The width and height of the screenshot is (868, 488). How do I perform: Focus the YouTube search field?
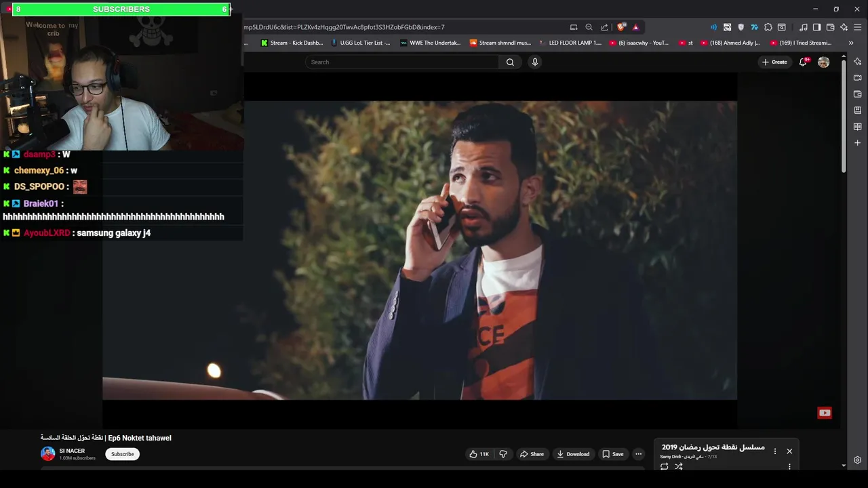pyautogui.click(x=403, y=62)
